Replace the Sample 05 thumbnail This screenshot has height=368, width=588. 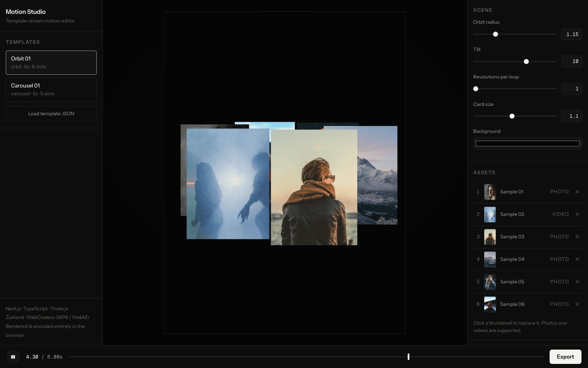[490, 282]
